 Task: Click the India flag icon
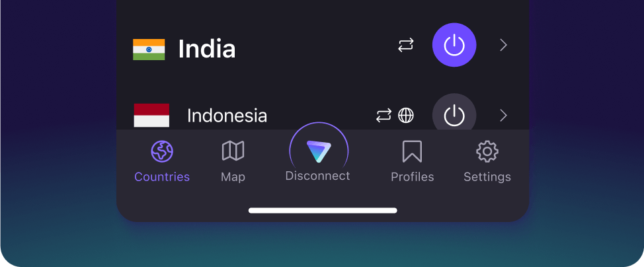(x=149, y=50)
